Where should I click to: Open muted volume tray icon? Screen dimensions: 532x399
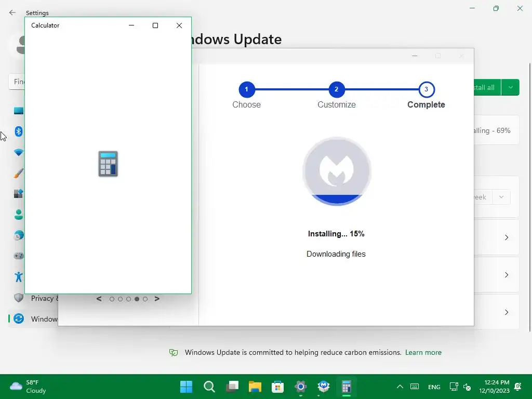[x=467, y=387]
